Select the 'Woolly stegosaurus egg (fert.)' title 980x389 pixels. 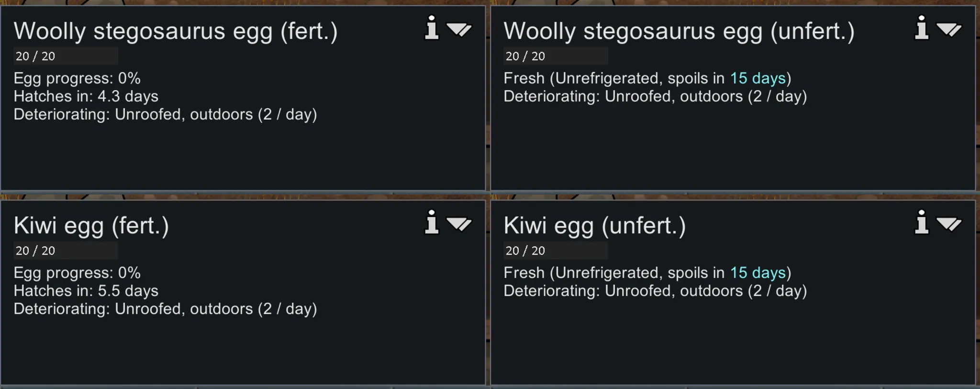[x=176, y=32]
